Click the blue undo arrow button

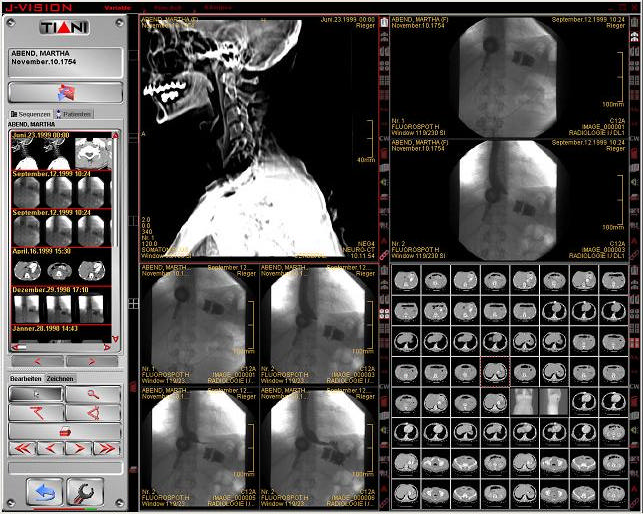pyautogui.click(x=45, y=491)
